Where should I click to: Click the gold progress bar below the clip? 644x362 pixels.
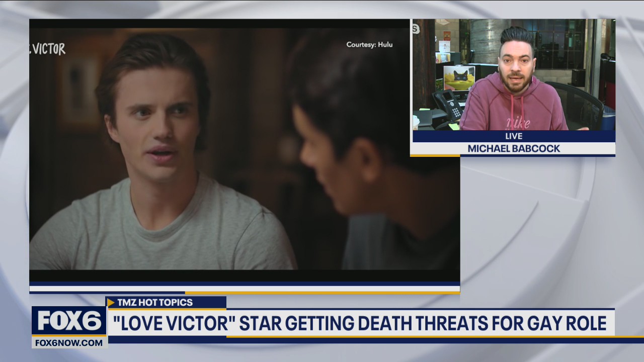pyautogui.click(x=322, y=293)
